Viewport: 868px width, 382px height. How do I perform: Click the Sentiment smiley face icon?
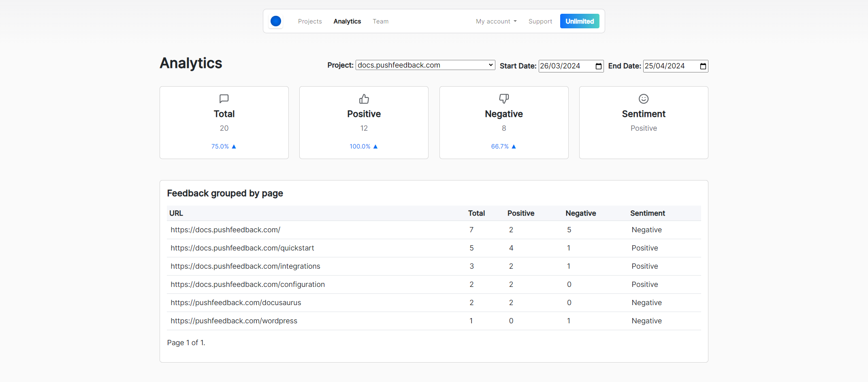(644, 99)
